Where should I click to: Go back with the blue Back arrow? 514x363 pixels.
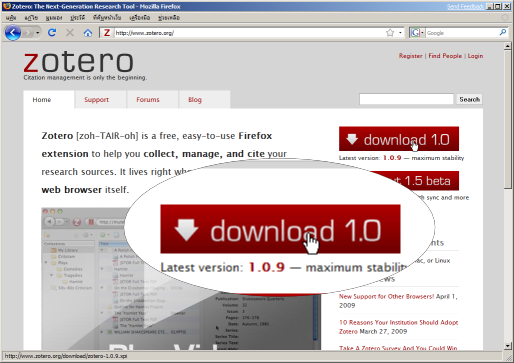[x=13, y=33]
